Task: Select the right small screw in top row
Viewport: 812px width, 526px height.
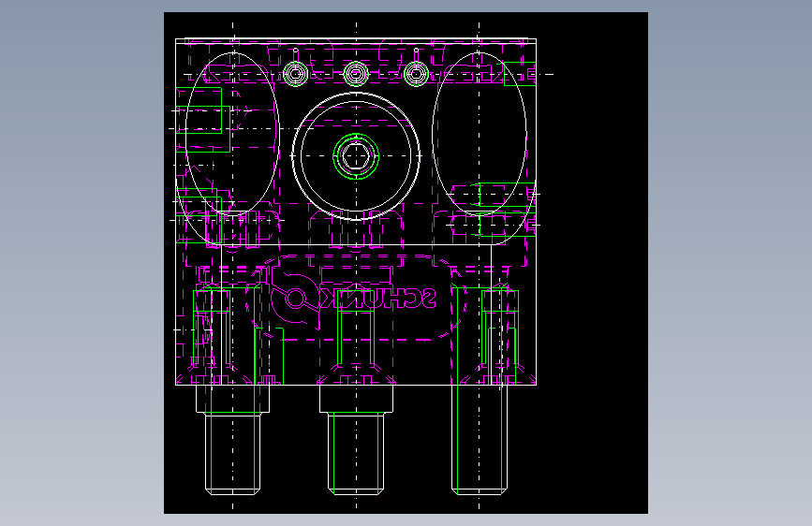Action: (417, 74)
